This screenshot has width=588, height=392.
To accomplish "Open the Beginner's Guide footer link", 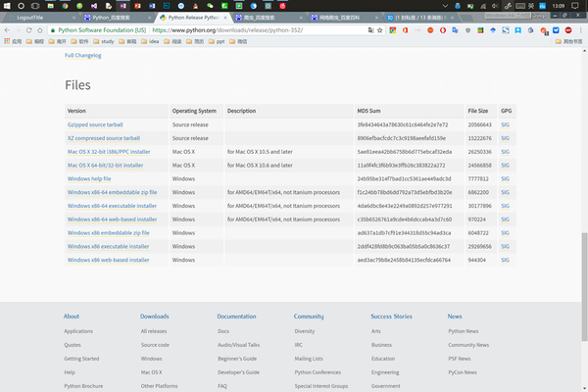I will tap(237, 359).
